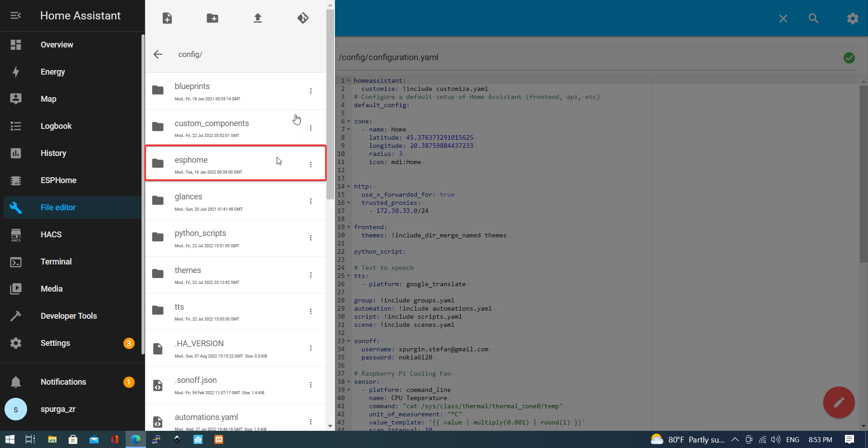Open the History panel
The image size is (868, 448).
tap(72, 153)
